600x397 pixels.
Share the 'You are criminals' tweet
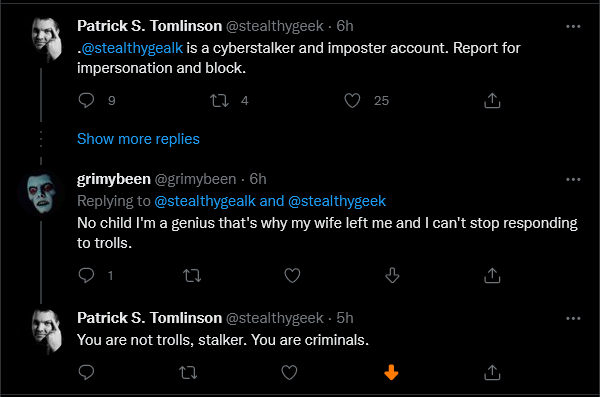492,372
